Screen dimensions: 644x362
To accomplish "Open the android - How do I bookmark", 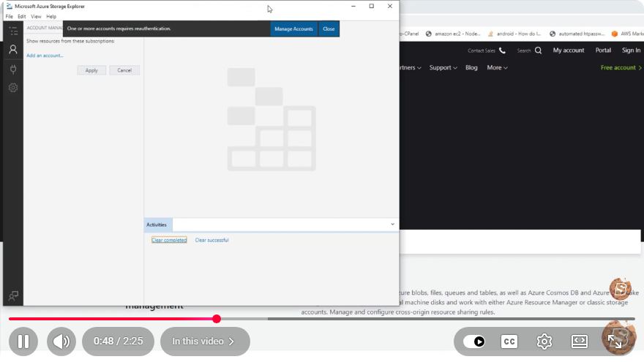I will [x=514, y=34].
